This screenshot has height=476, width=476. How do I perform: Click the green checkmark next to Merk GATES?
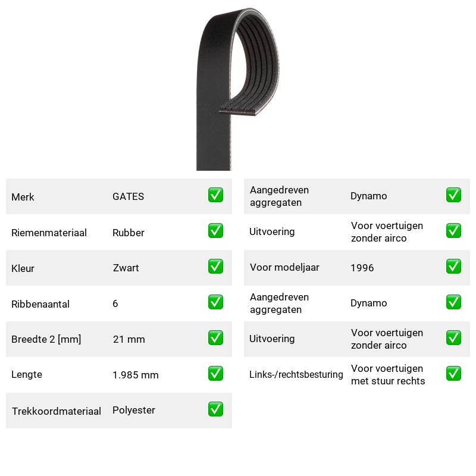[x=215, y=195]
